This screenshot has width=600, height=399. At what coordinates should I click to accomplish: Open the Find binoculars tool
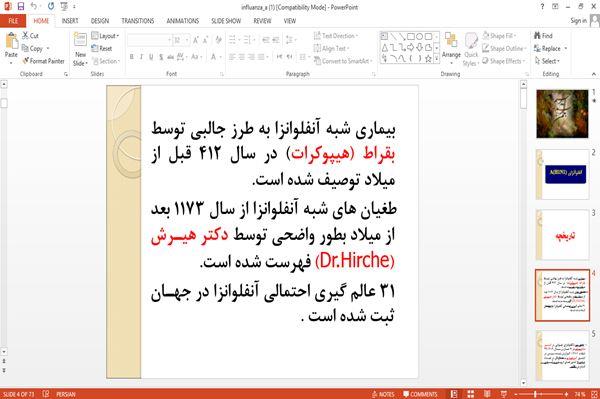[543, 36]
